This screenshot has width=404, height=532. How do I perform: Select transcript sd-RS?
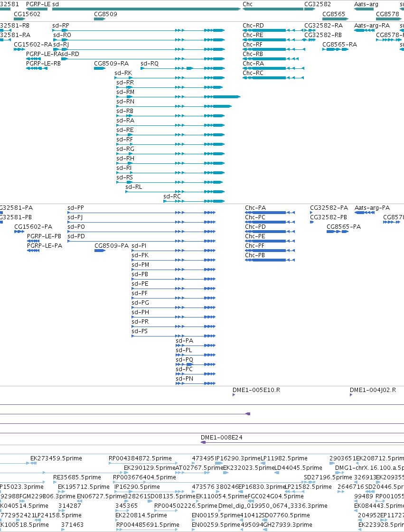(124, 177)
